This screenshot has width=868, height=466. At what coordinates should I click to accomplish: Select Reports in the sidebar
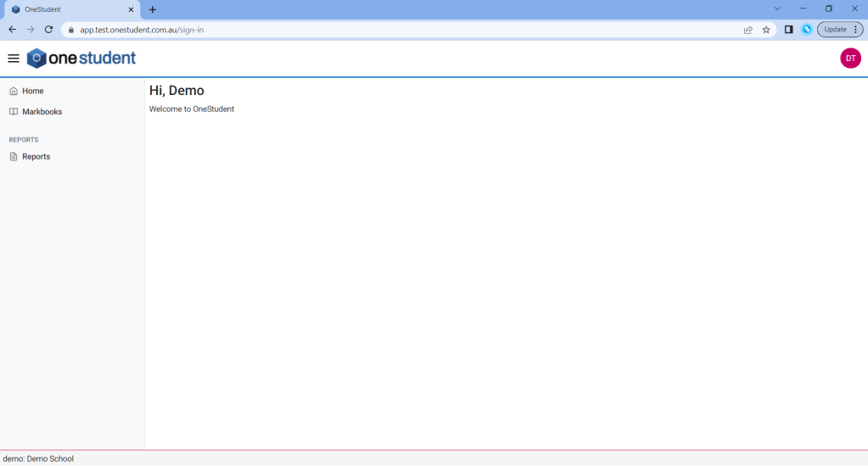click(x=36, y=157)
